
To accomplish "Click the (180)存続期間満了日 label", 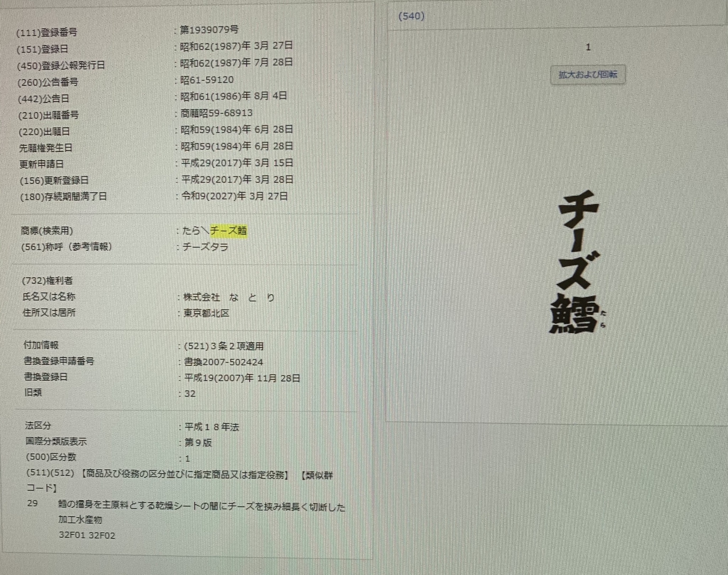I will pos(63,197).
